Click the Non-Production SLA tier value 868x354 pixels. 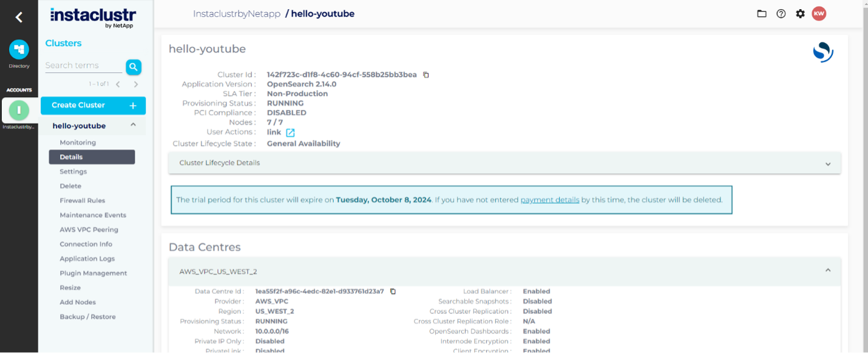click(297, 94)
